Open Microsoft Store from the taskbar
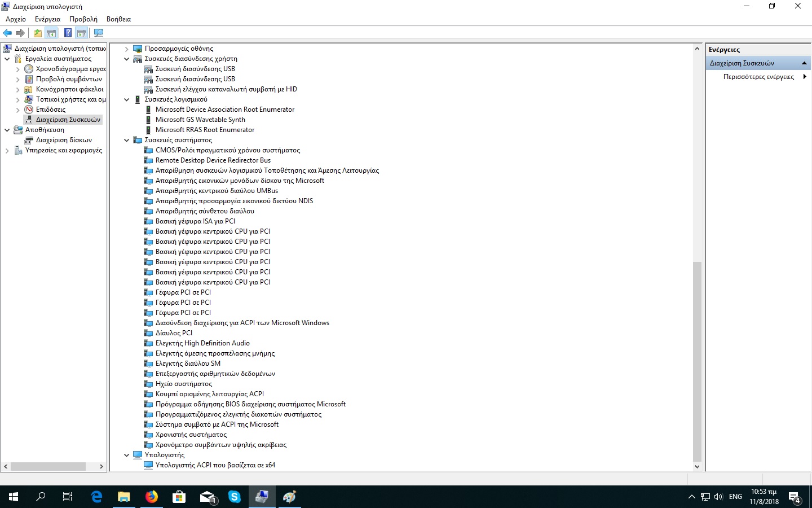Viewport: 812px width, 508px height. (179, 497)
